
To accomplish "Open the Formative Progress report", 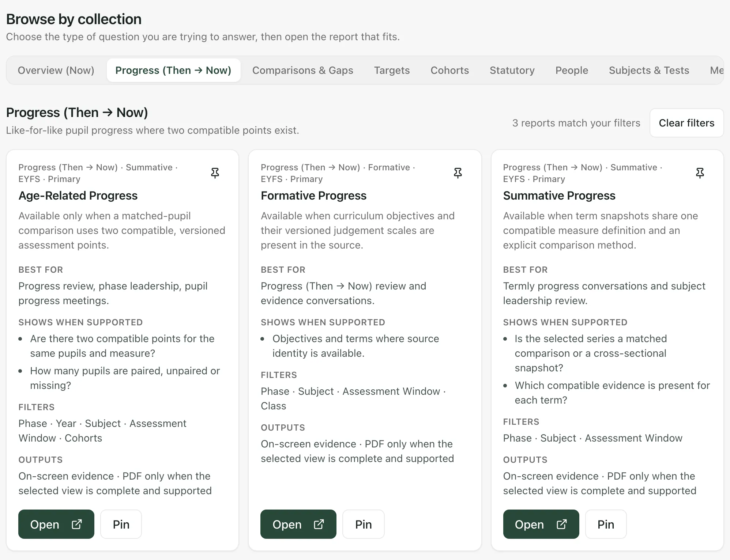I will coord(298,524).
